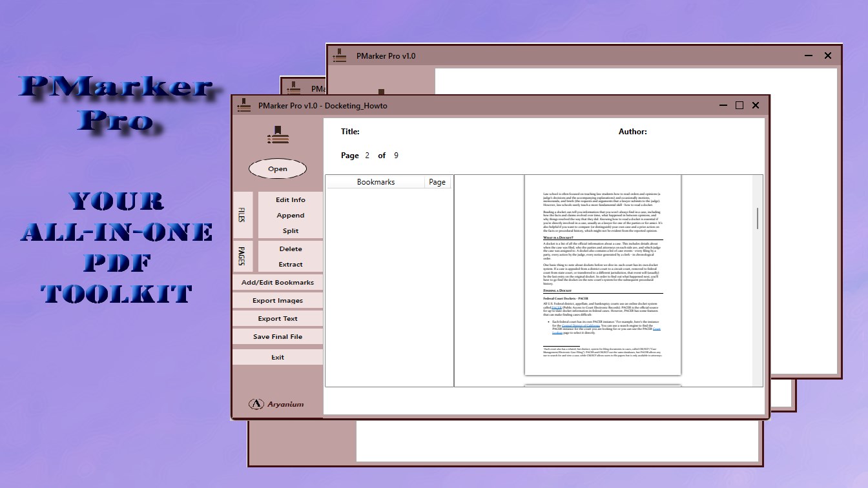Click Export Images
Screen dimensions: 868x488
[x=278, y=301]
